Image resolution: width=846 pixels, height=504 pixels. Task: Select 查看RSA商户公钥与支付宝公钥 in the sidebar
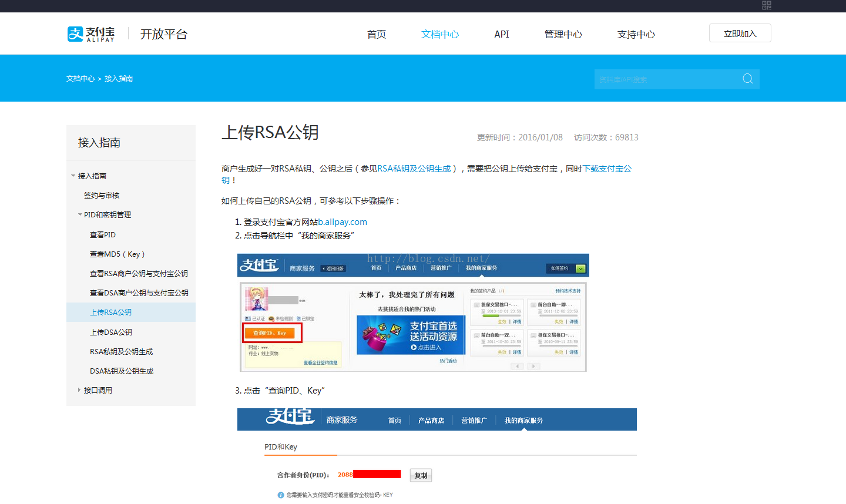pyautogui.click(x=139, y=273)
